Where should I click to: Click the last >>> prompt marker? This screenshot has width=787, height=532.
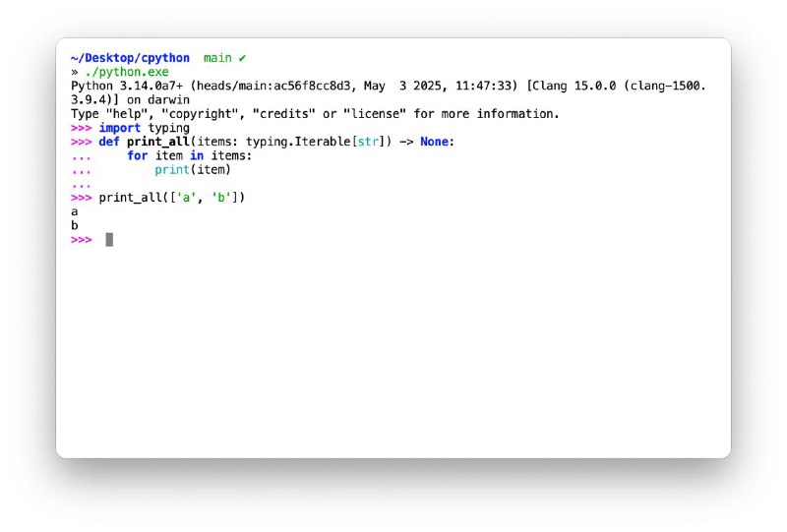[x=82, y=240]
